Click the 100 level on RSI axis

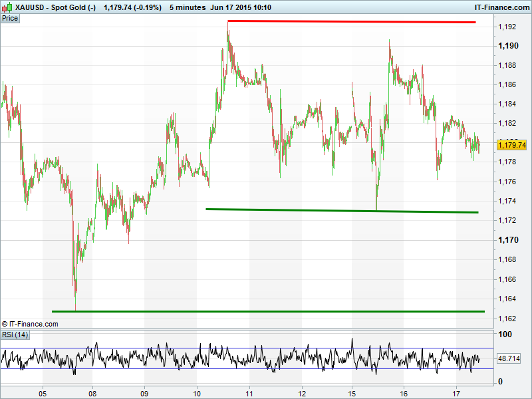click(x=504, y=335)
